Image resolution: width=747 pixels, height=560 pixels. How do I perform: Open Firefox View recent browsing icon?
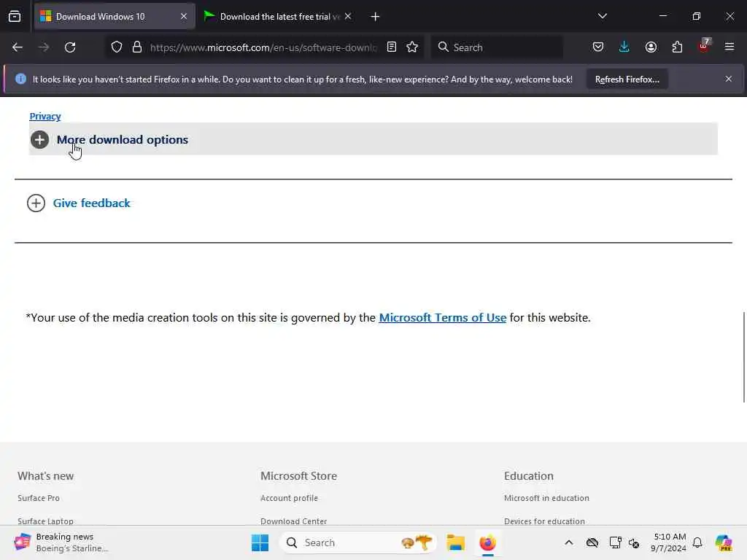coord(15,16)
